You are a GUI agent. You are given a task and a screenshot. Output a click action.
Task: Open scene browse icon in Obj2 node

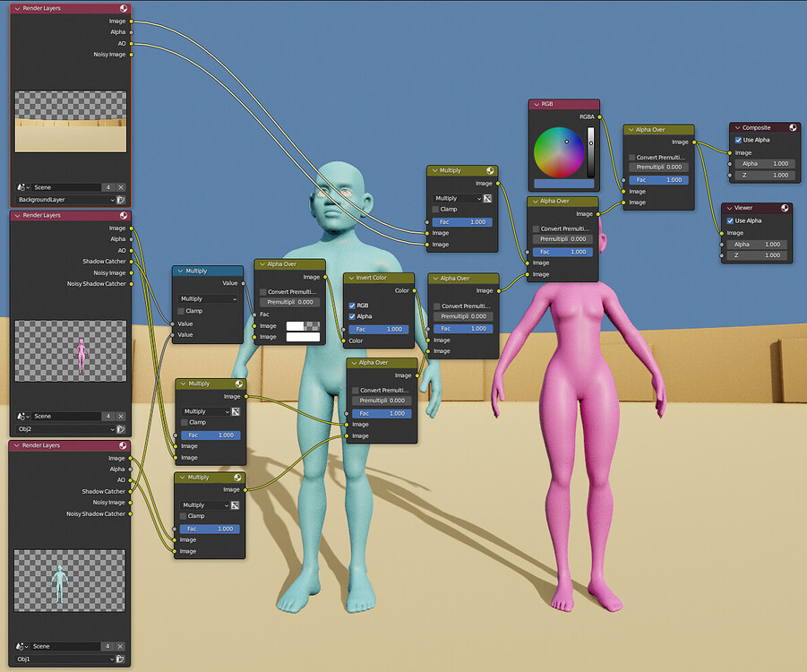[23, 416]
